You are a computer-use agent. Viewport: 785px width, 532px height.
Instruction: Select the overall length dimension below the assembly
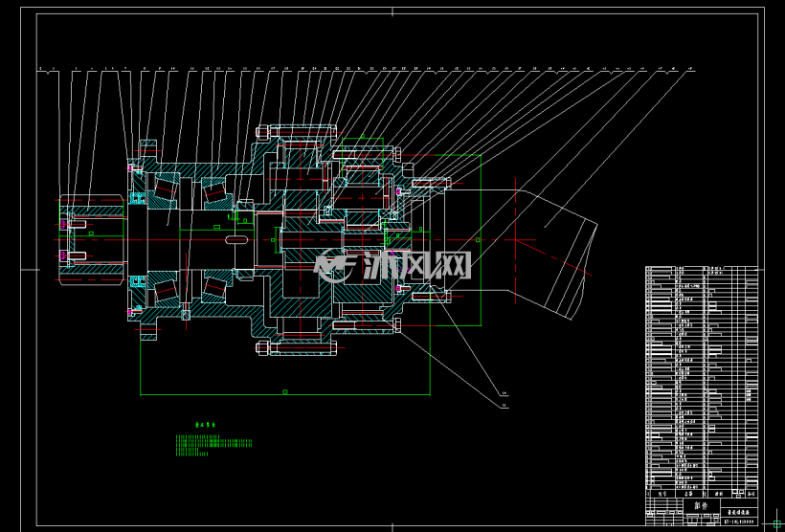[x=285, y=392]
